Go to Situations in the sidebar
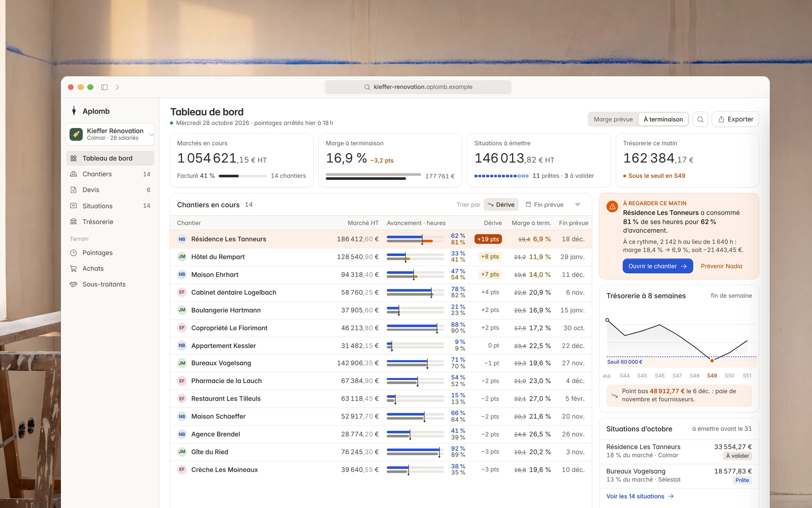Viewport: 812px width, 508px height. point(110,206)
